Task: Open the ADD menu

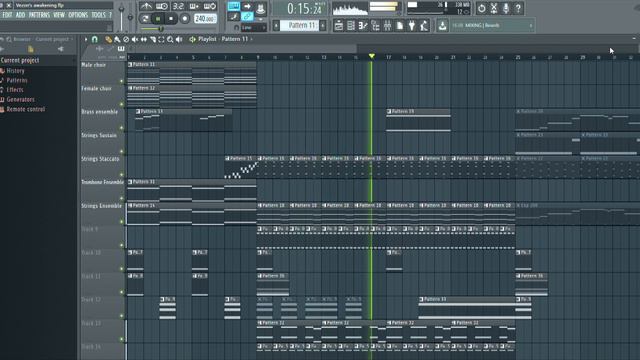Action: click(20, 15)
